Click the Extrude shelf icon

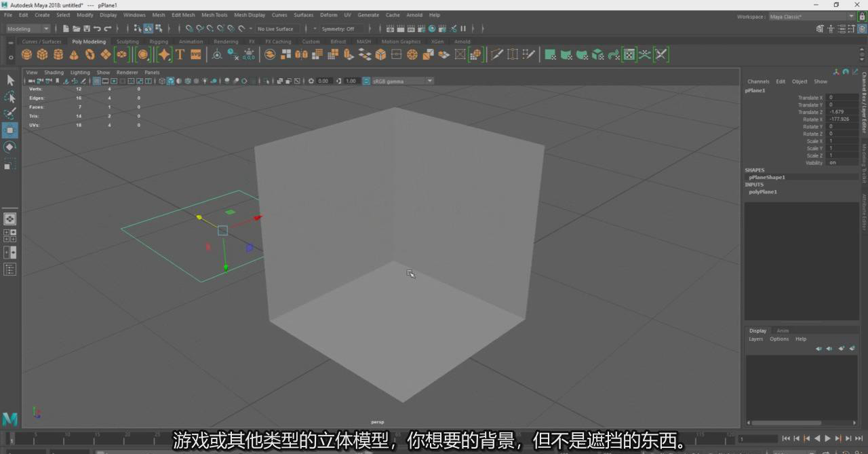(x=349, y=54)
